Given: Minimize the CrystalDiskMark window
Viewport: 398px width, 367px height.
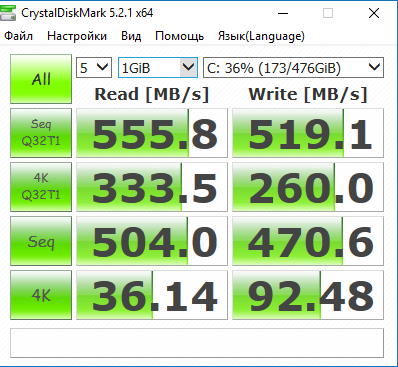Looking at the screenshot, I should (283, 13).
